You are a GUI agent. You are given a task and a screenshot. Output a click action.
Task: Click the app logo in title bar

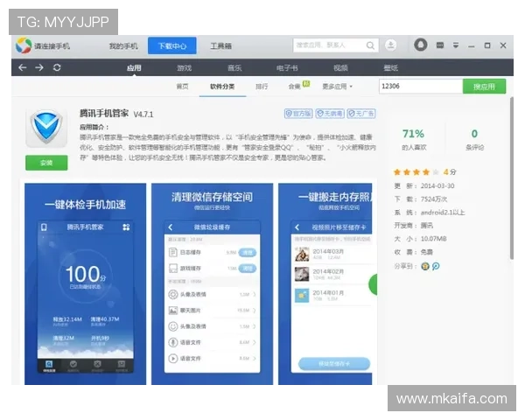[x=24, y=45]
